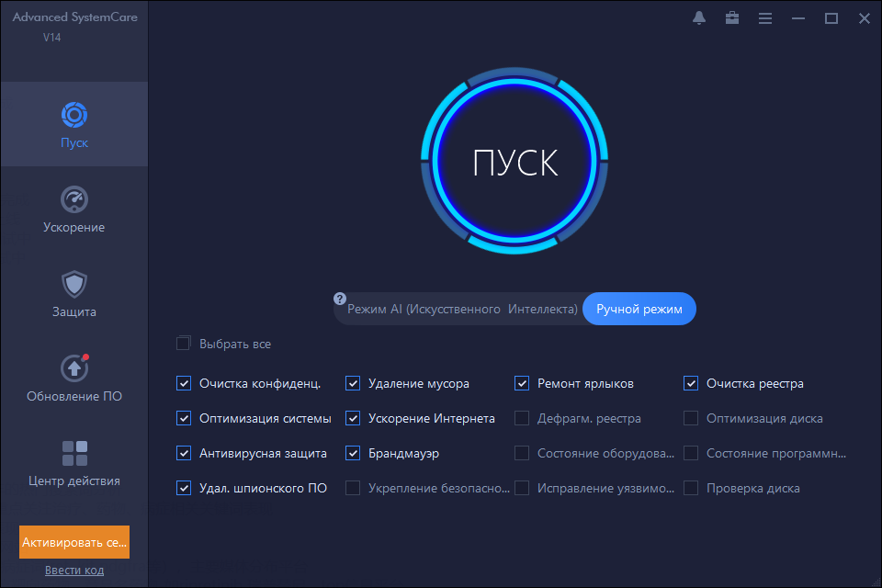Open the Ввести код link
Image resolution: width=882 pixels, height=588 pixels.
coord(74,570)
